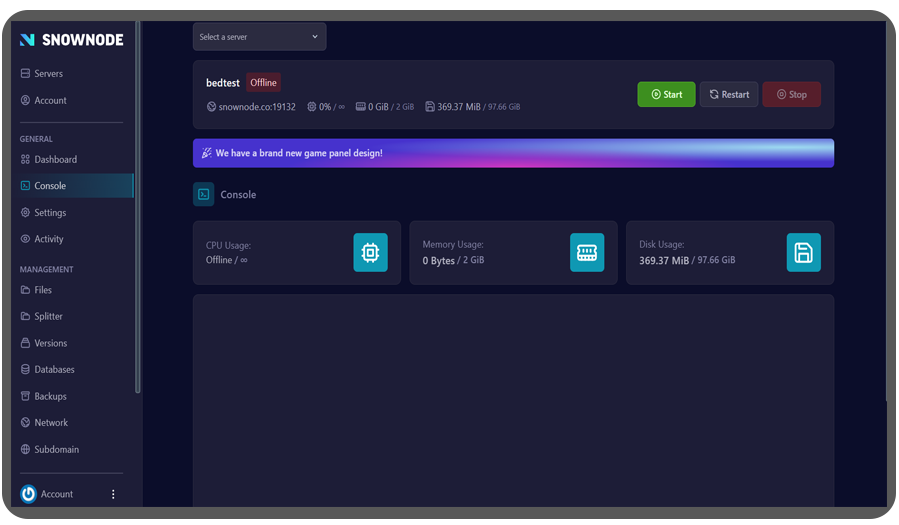Viewport: 899px width, 525px height.
Task: Click the party icon in the banner
Action: [206, 153]
